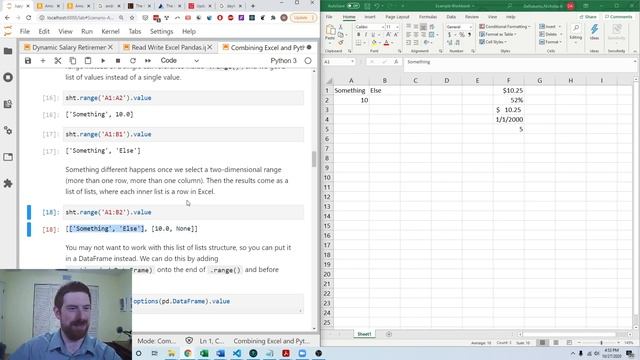Adjust the Excel zoom slider in status bar

point(602,343)
